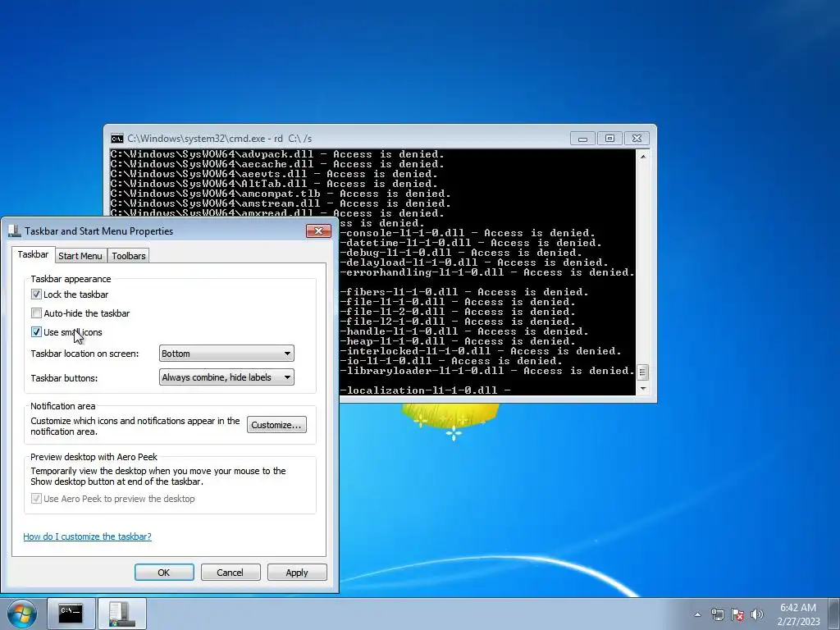Click the Apply button
840x630 pixels.
tap(297, 572)
